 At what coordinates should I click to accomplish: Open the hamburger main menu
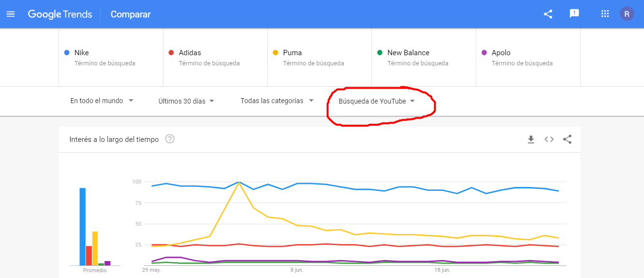[x=11, y=14]
